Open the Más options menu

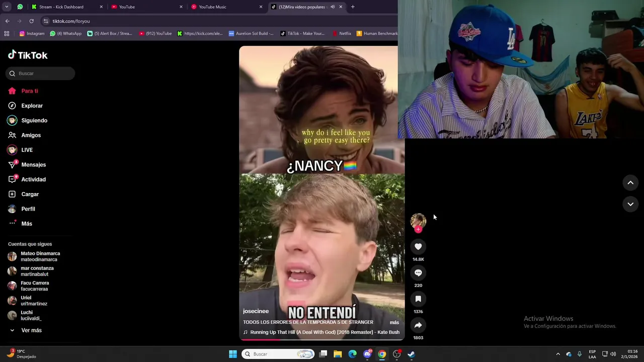point(20,224)
